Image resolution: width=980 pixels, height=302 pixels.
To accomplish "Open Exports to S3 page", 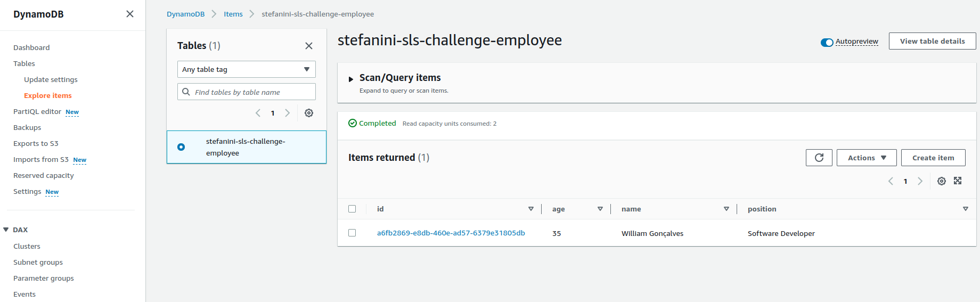I will tap(36, 143).
